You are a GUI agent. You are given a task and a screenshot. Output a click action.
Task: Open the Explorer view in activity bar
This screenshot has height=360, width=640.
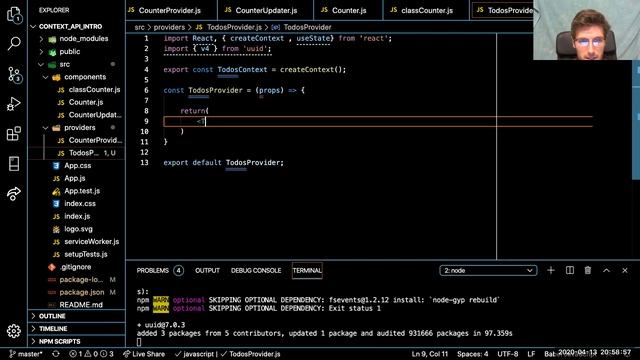coord(14,14)
